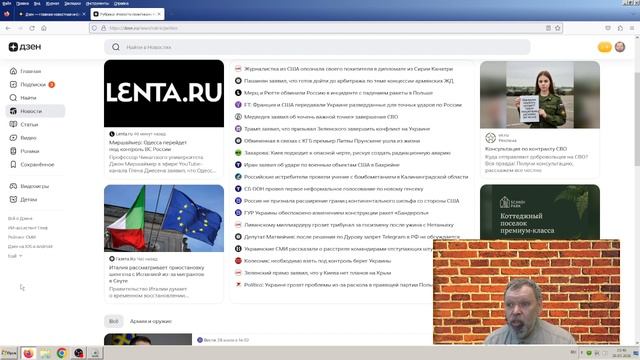The width and height of the screenshot is (640, 360).
Task: Select the Всё category chip
Action: tap(113, 321)
